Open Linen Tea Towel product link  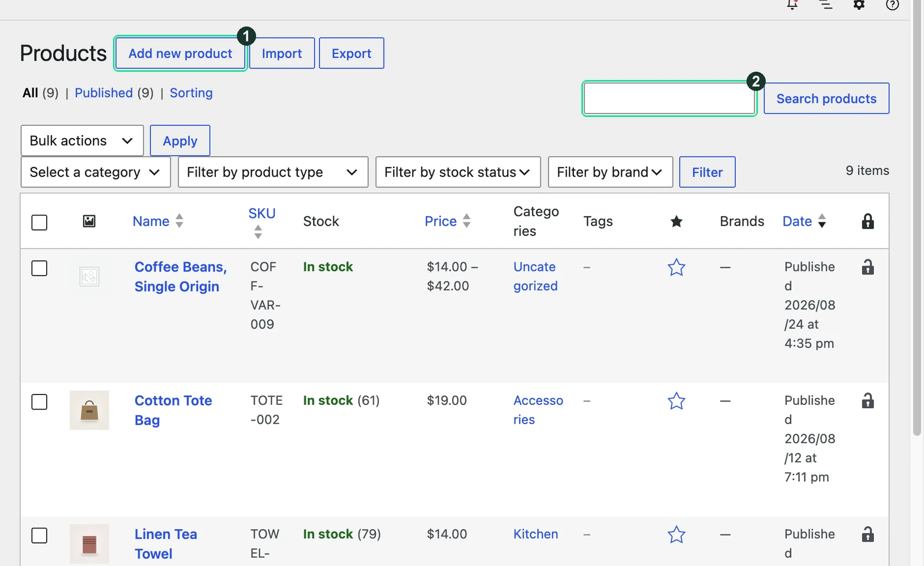166,544
